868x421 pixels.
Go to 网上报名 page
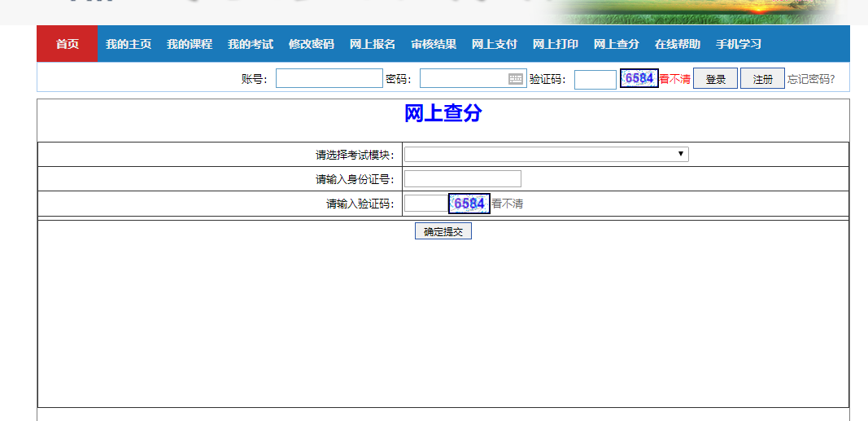tap(372, 44)
